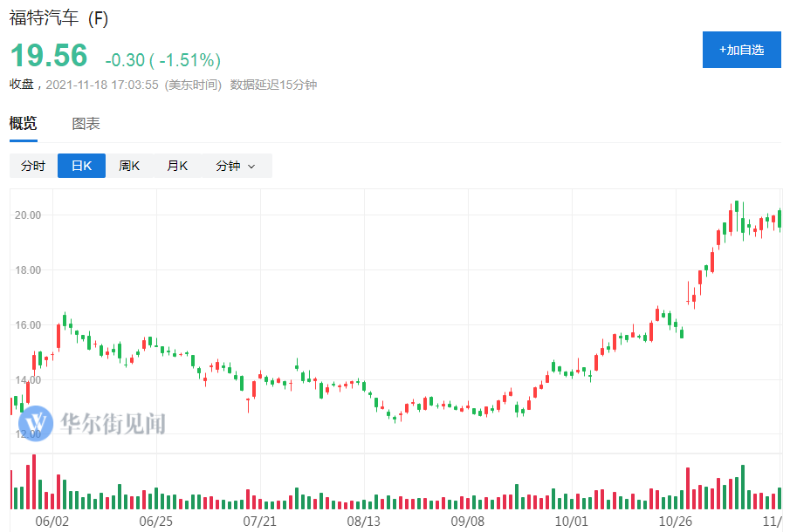This screenshot has width=790, height=532.
Task: Click the 福特汽车 (F) title
Action: point(59,18)
